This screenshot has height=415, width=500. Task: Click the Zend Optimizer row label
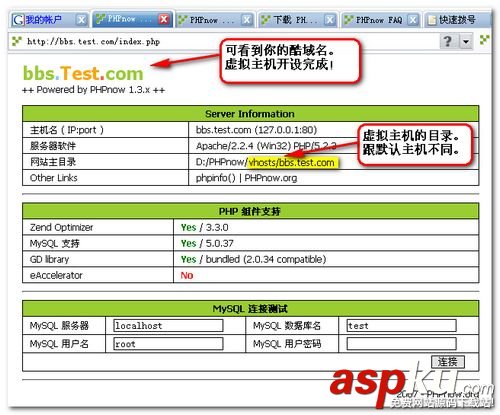pos(62,227)
